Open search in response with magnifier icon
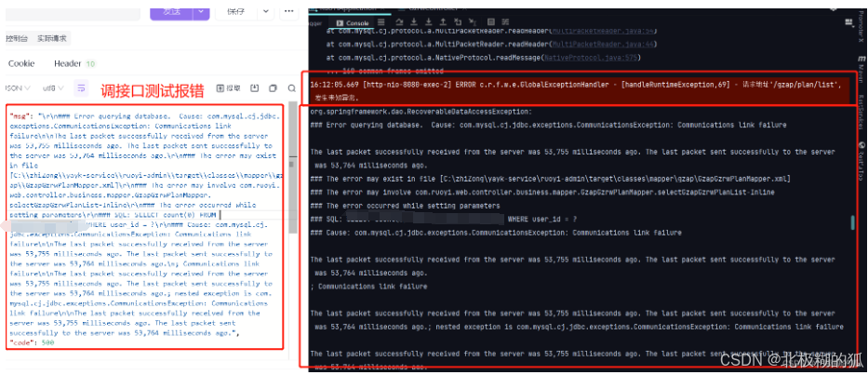 (x=292, y=88)
